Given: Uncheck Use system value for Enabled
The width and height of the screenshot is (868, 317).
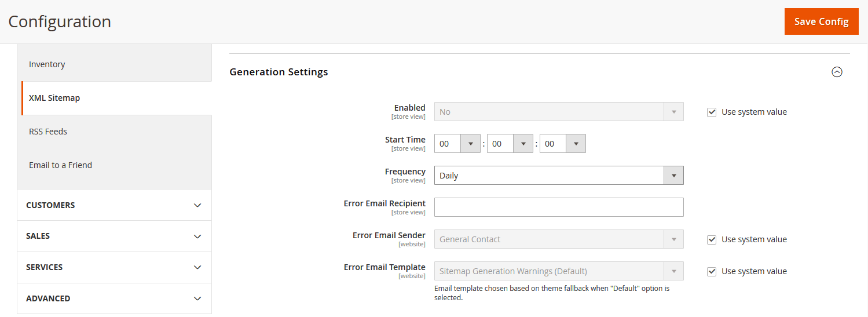Looking at the screenshot, I should pyautogui.click(x=712, y=112).
